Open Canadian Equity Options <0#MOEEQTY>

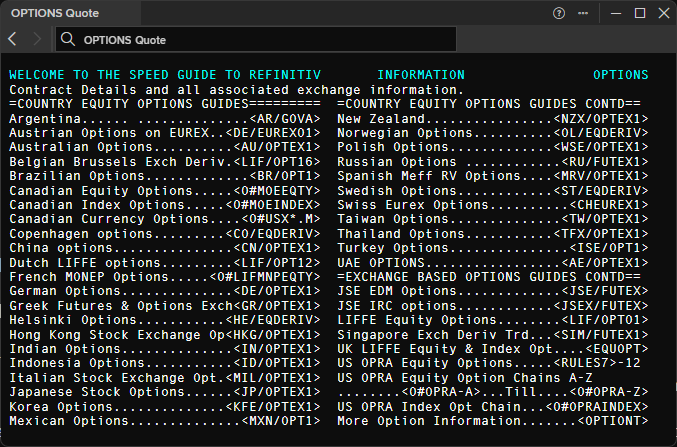pos(277,191)
